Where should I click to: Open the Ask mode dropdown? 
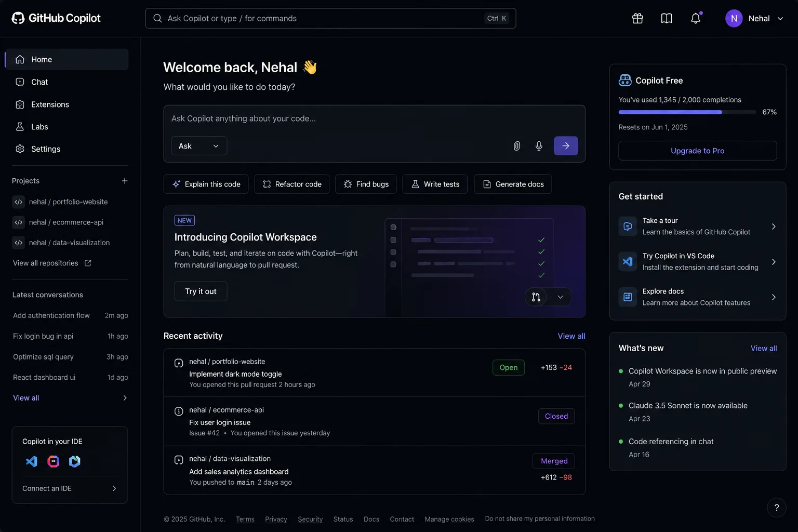point(199,146)
